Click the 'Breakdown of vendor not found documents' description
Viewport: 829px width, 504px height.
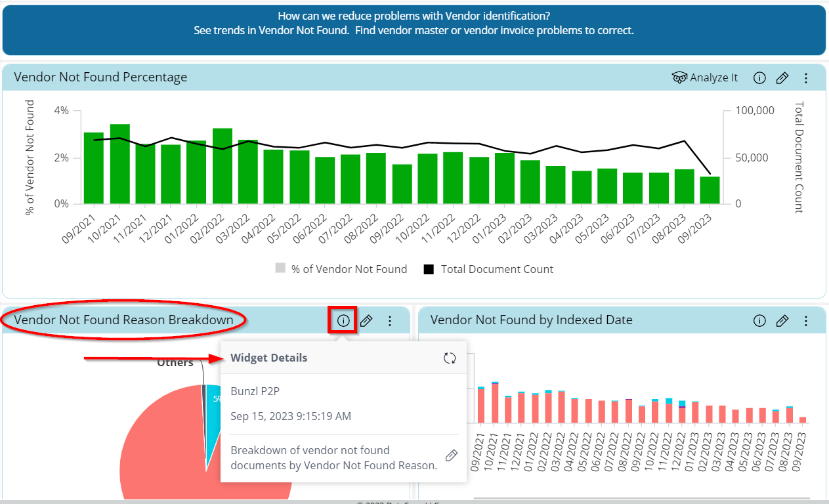pyautogui.click(x=333, y=457)
